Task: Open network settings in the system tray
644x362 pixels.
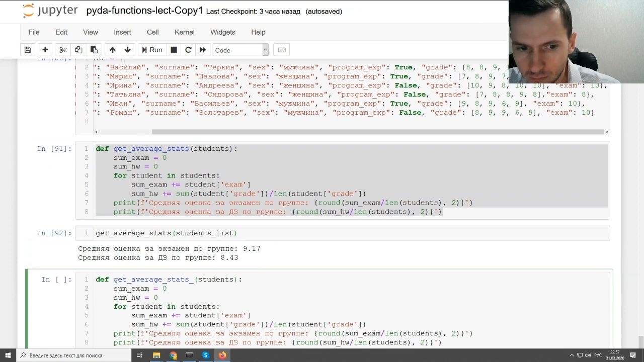Action: [x=579, y=355]
